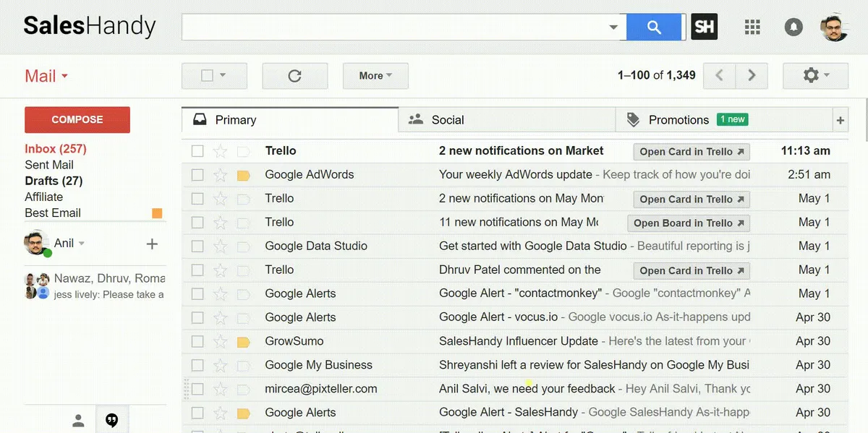Refresh the inbox mail list
This screenshot has height=433, width=868.
pos(294,76)
